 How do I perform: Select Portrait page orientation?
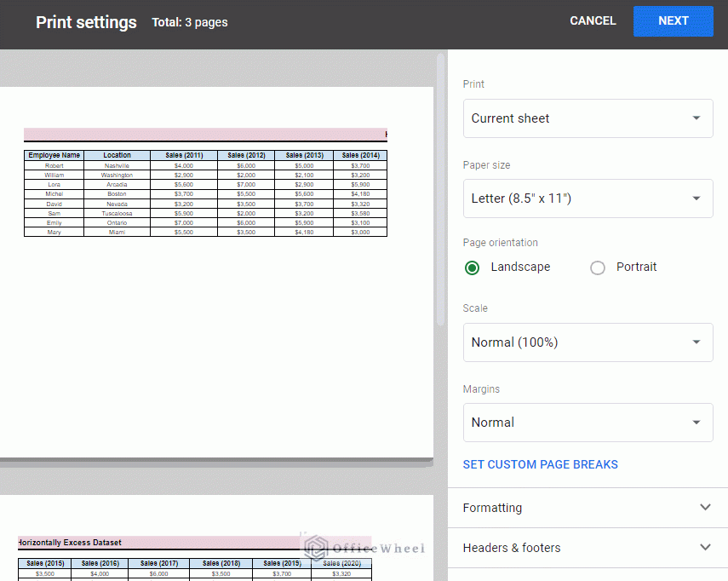[598, 267]
